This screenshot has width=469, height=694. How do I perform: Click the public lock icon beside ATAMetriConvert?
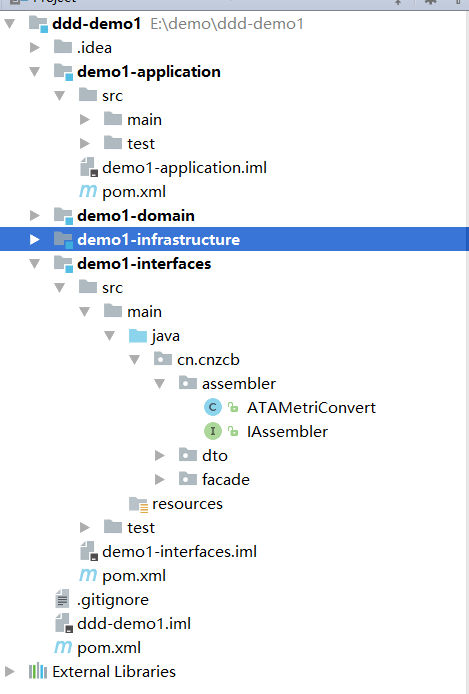233,407
